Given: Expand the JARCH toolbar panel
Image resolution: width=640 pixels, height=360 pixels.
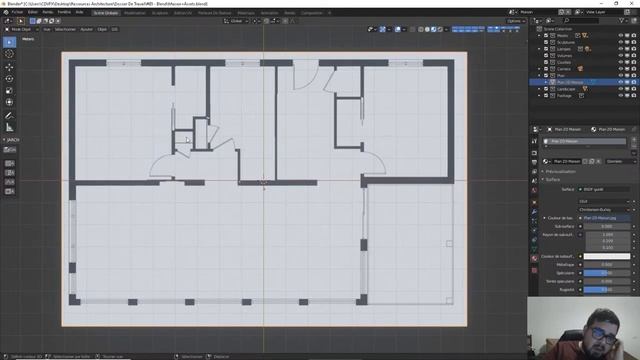Looking at the screenshot, I should point(11,140).
